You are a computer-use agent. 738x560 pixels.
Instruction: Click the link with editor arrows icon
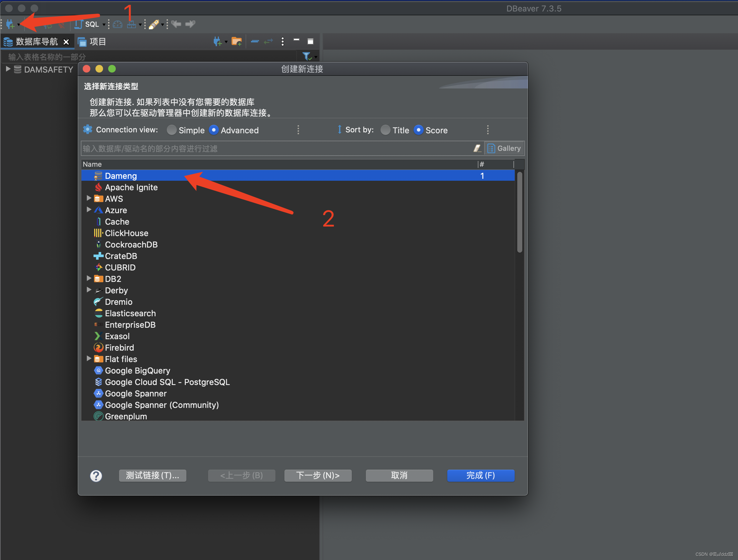coord(268,41)
